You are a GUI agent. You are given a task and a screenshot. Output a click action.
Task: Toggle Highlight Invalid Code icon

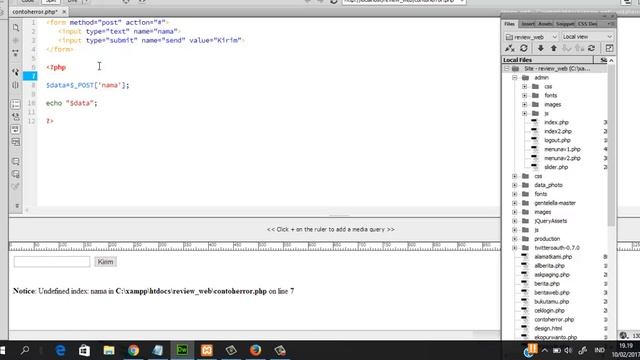click(16, 116)
